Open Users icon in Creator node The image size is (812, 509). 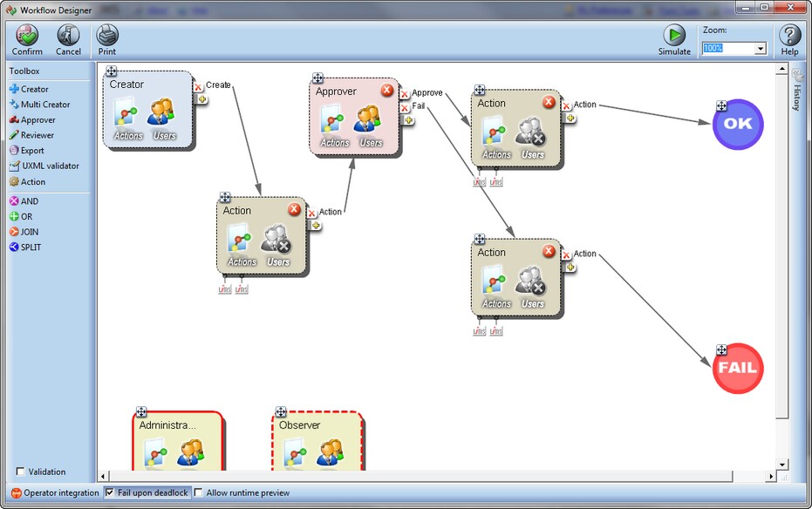(164, 120)
